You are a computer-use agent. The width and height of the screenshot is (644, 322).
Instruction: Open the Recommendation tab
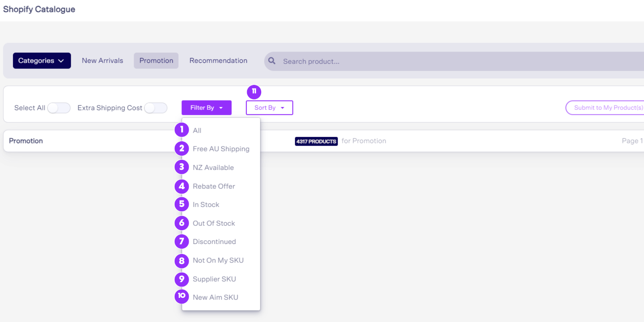[x=219, y=61]
